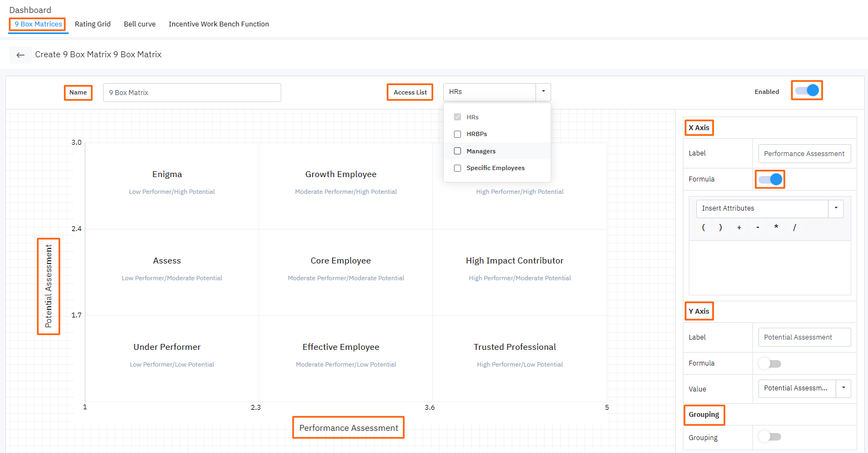Toggle the Enabled switch
Image resolution: width=868 pixels, height=453 pixels.
point(807,91)
